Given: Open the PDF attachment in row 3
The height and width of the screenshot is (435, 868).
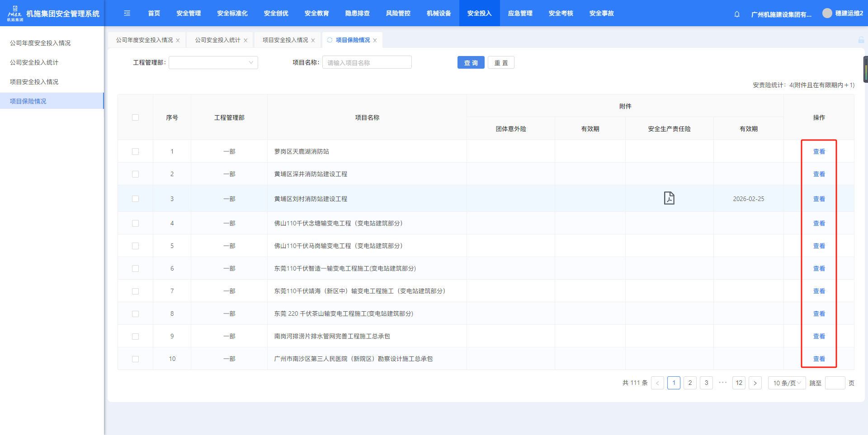Looking at the screenshot, I should [x=669, y=198].
